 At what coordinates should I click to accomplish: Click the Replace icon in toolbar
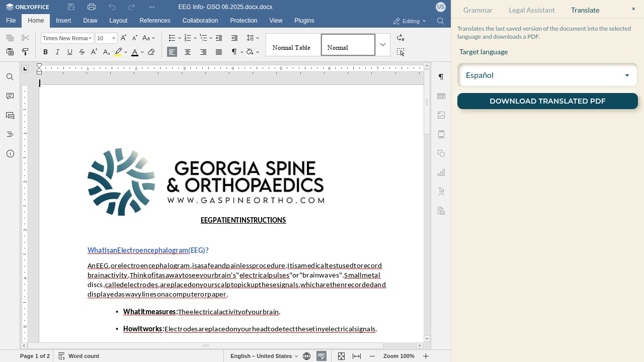click(x=400, y=38)
